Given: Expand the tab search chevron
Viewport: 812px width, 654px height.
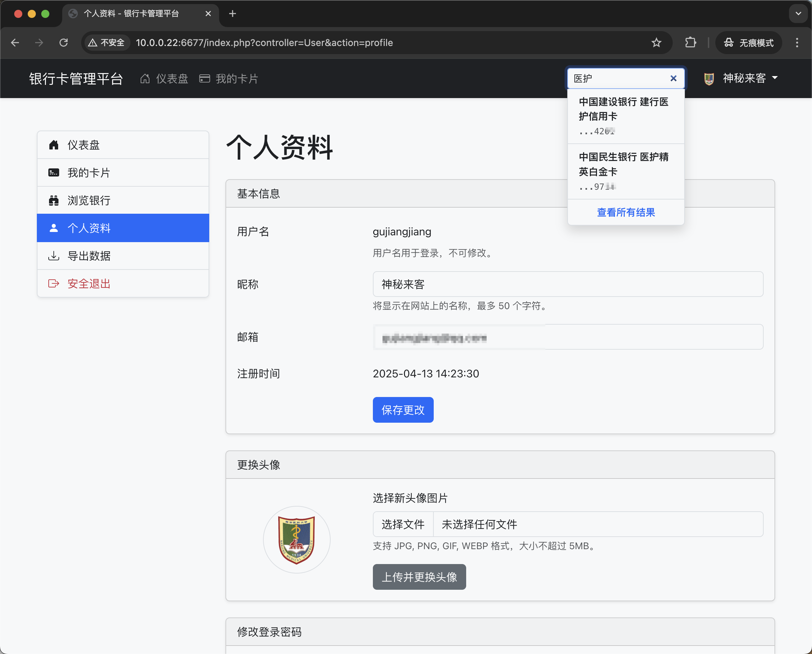Looking at the screenshot, I should [798, 14].
